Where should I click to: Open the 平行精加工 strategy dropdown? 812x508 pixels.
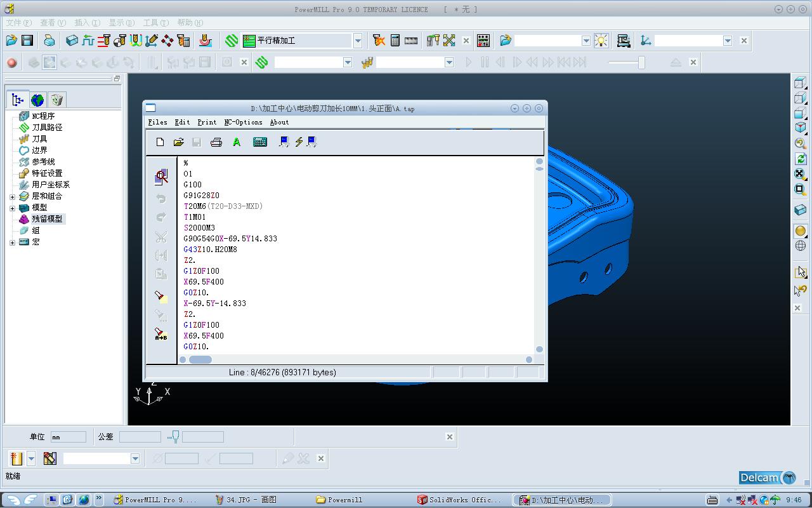pyautogui.click(x=358, y=41)
